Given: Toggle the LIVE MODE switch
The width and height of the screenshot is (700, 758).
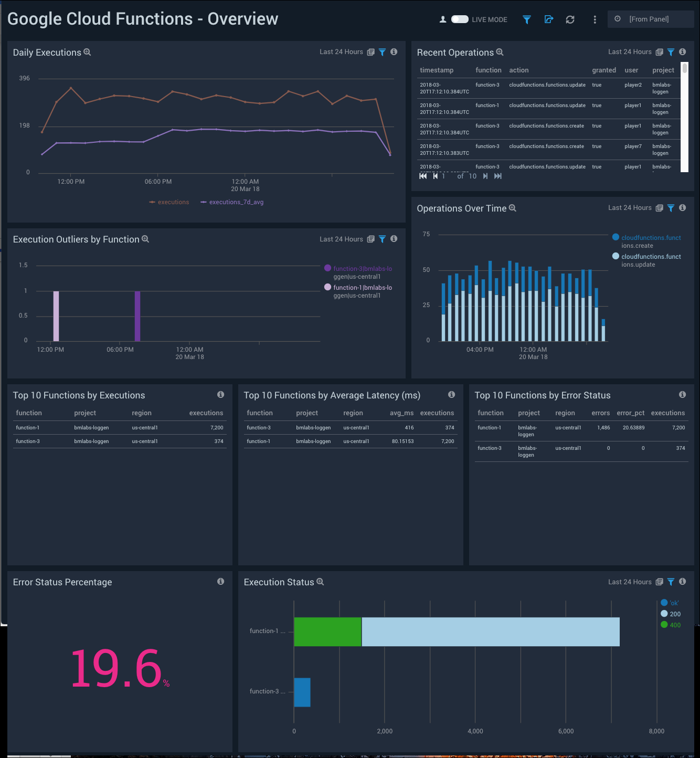Looking at the screenshot, I should tap(460, 19).
